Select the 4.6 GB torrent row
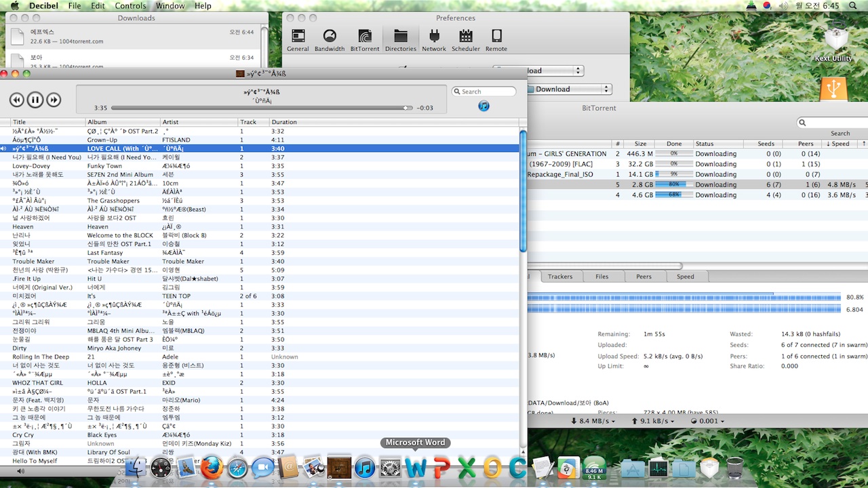Screen dimensions: 868x488 coord(698,195)
